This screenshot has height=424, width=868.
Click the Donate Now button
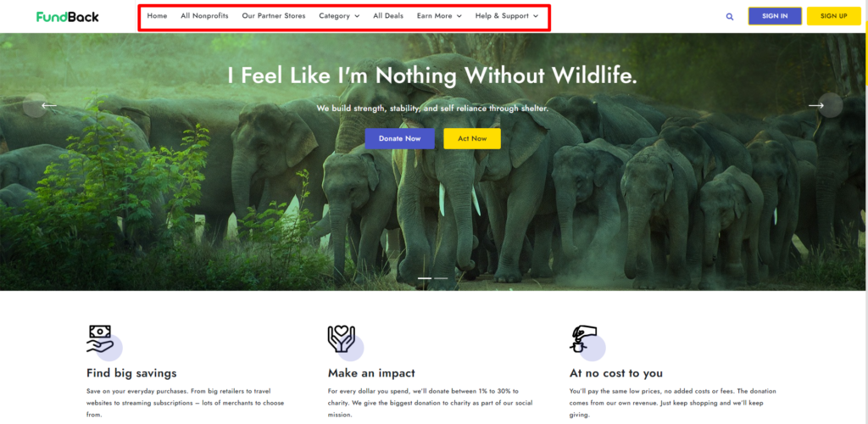click(400, 138)
